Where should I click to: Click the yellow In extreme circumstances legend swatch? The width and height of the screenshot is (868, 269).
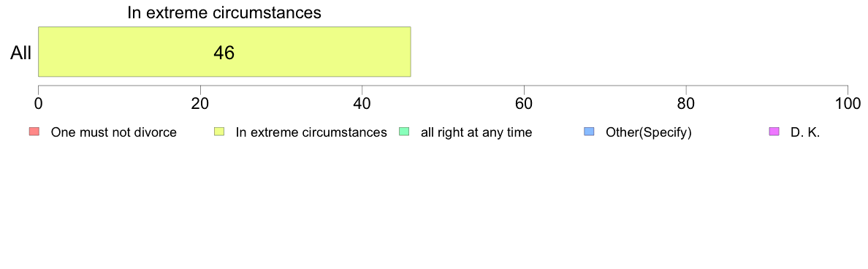(x=218, y=132)
